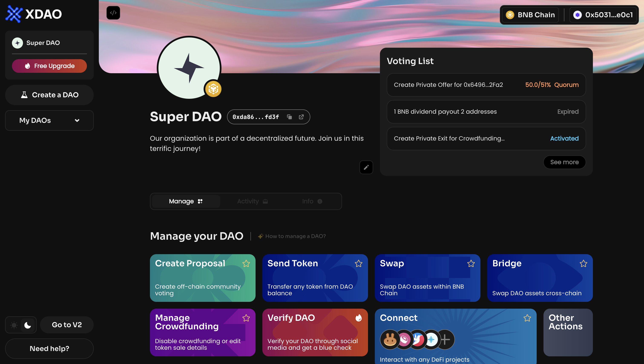Star the Connect card

(527, 318)
